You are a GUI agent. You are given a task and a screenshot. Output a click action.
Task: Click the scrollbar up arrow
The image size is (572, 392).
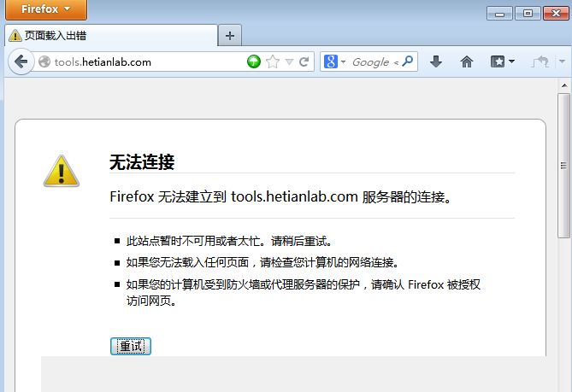[564, 85]
